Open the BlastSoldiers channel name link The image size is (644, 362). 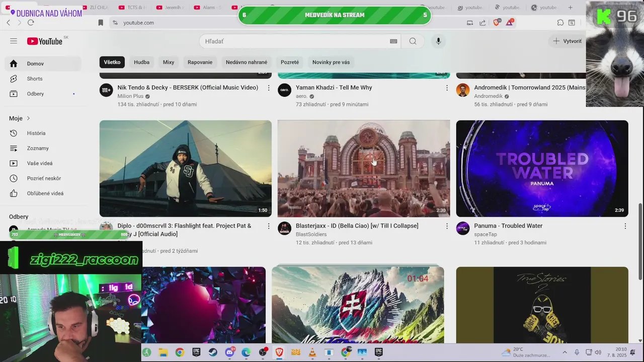pyautogui.click(x=311, y=234)
